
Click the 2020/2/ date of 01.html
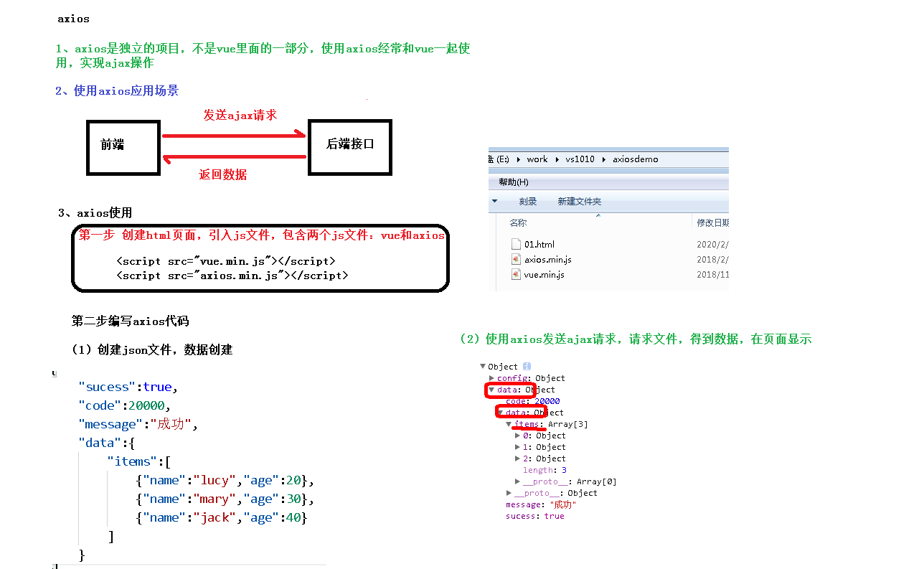712,245
